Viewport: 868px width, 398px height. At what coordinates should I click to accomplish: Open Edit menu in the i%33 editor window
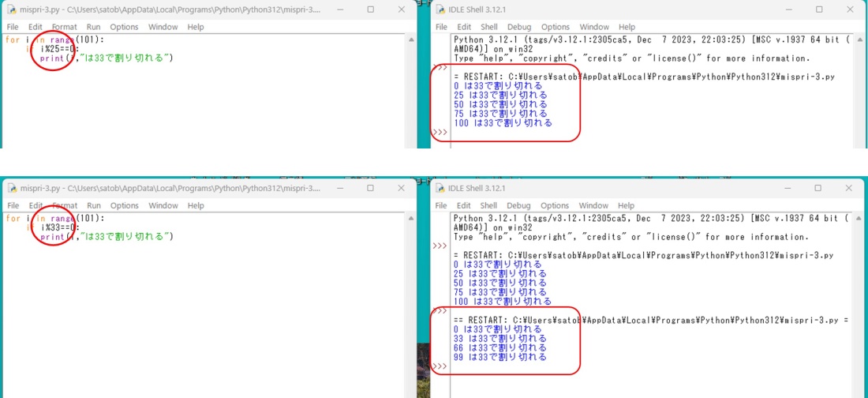tap(36, 205)
